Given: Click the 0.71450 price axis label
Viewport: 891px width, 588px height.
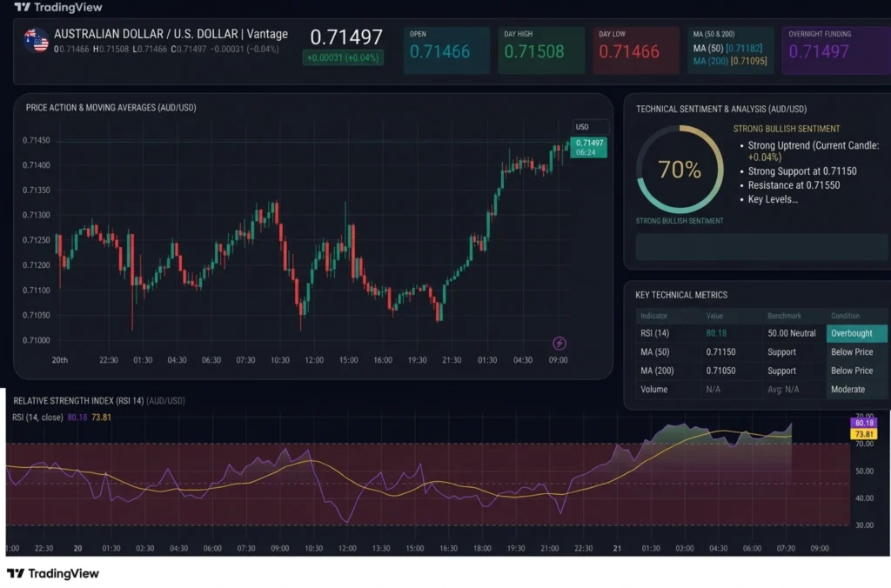Looking at the screenshot, I should pyautogui.click(x=37, y=140).
